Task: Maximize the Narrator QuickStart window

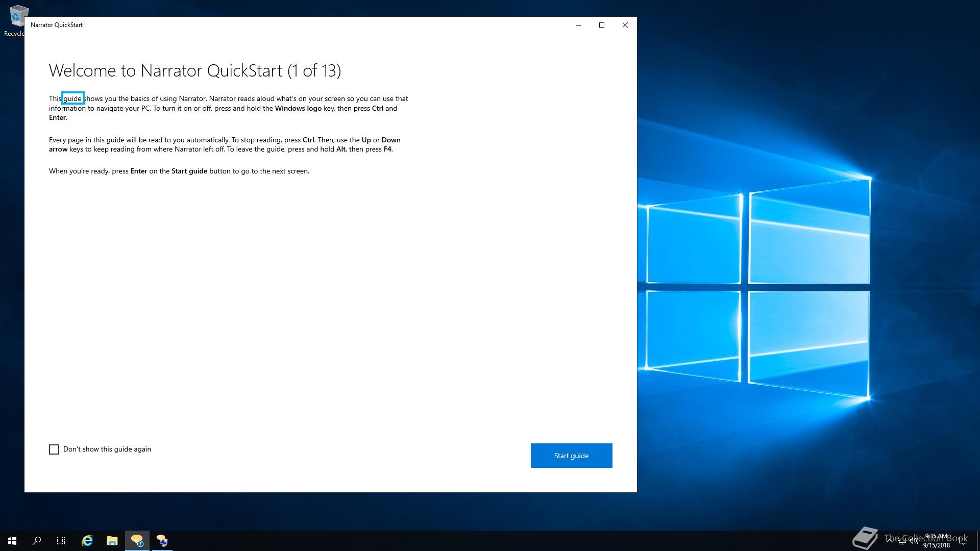Action: (x=602, y=25)
